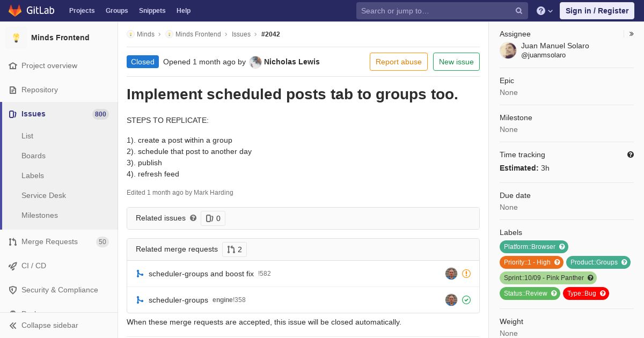Open the Help question mark menu
644x338 pixels.
[x=545, y=11]
